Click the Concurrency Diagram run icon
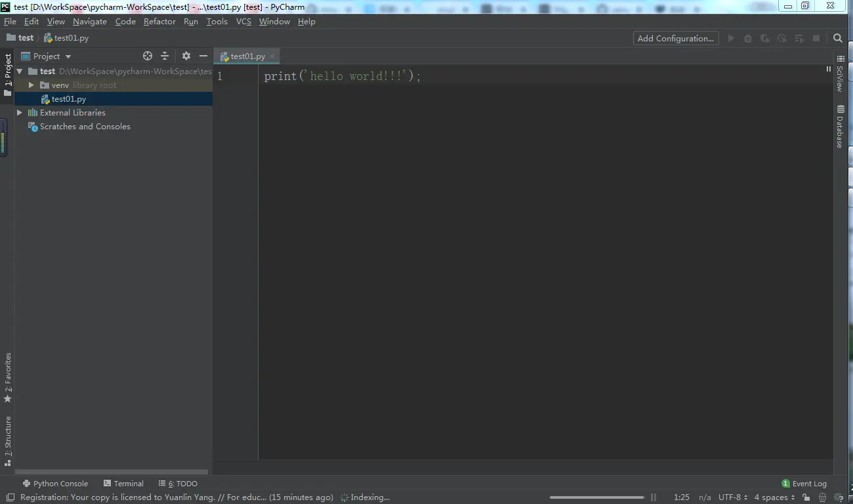 click(799, 39)
